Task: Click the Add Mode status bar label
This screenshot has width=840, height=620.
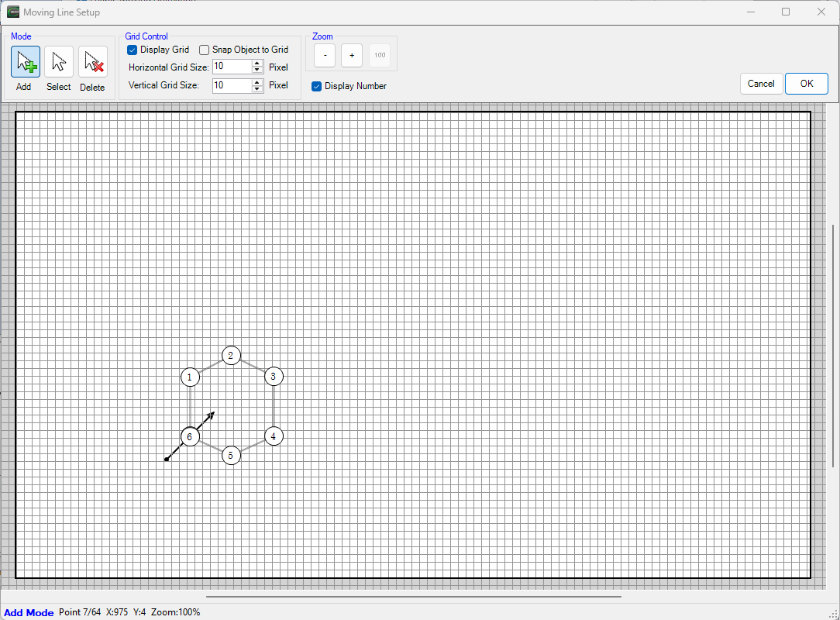Action: (29, 612)
